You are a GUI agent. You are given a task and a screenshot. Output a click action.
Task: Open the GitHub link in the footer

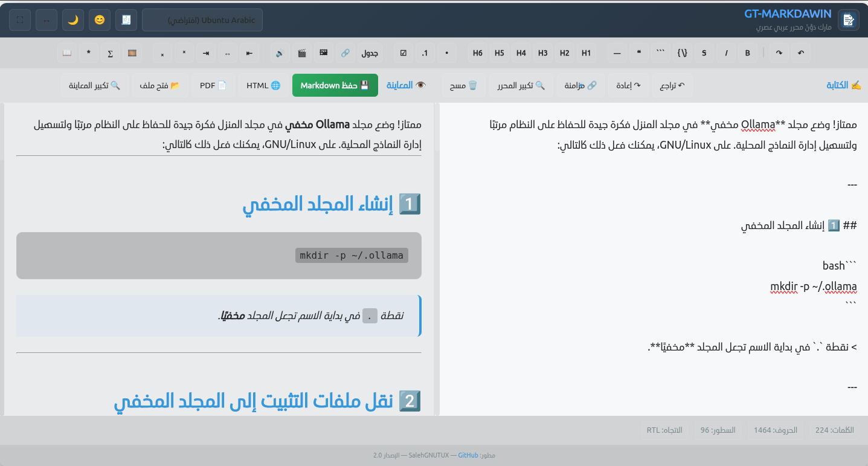click(x=468, y=455)
